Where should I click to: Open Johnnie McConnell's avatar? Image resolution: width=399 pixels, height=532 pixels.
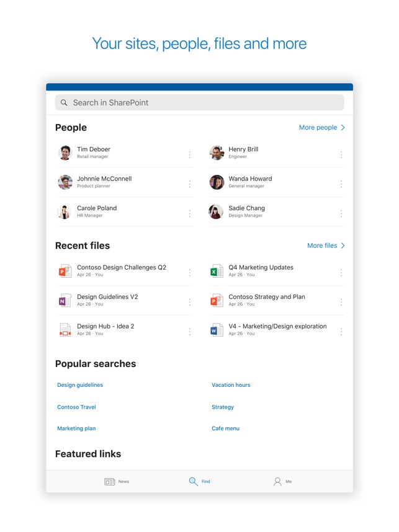pos(65,182)
